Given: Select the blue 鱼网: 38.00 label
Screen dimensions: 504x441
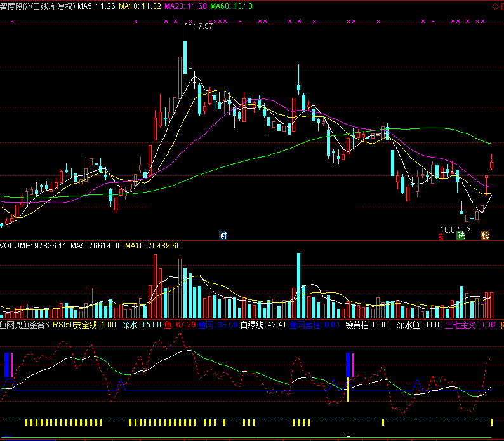Looking at the screenshot, I should [x=218, y=325].
